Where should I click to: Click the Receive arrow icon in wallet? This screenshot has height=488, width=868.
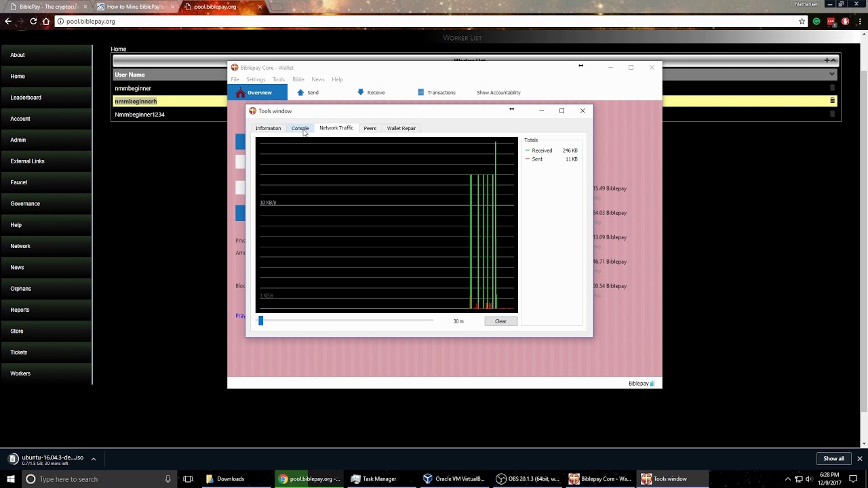click(360, 92)
